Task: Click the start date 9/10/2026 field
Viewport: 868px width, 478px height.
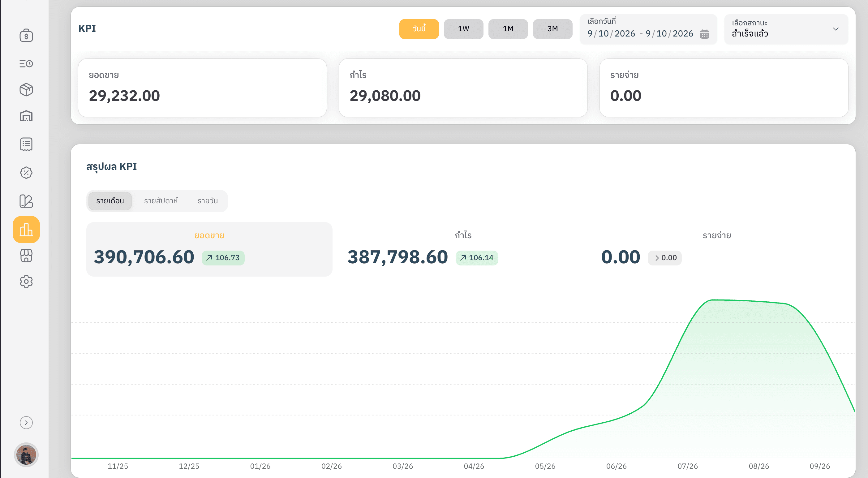Action: tap(611, 34)
